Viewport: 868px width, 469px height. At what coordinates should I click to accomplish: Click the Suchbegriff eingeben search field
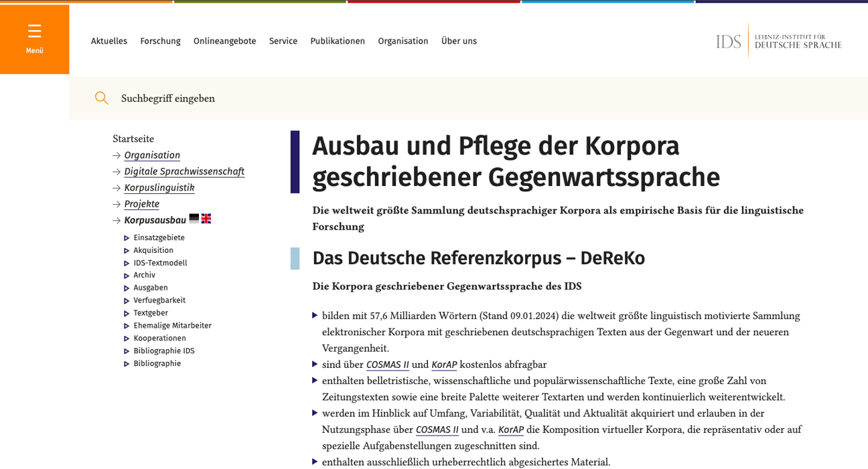point(167,98)
